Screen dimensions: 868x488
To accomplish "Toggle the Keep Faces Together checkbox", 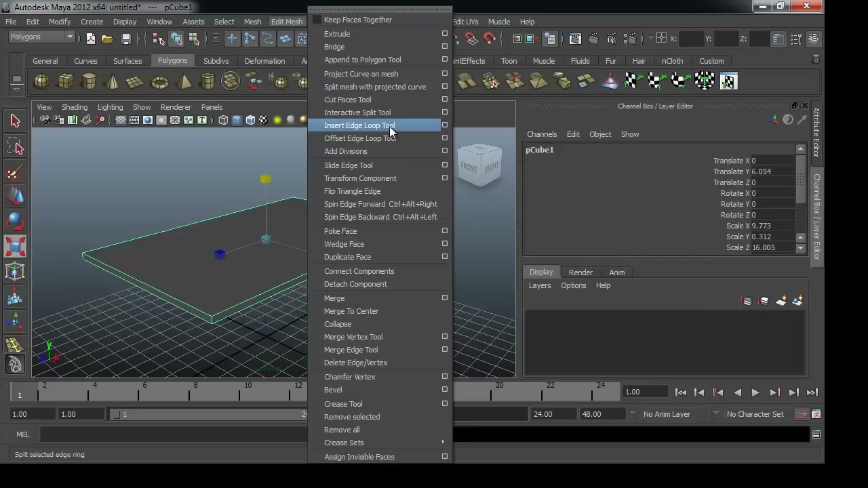I will (x=317, y=20).
